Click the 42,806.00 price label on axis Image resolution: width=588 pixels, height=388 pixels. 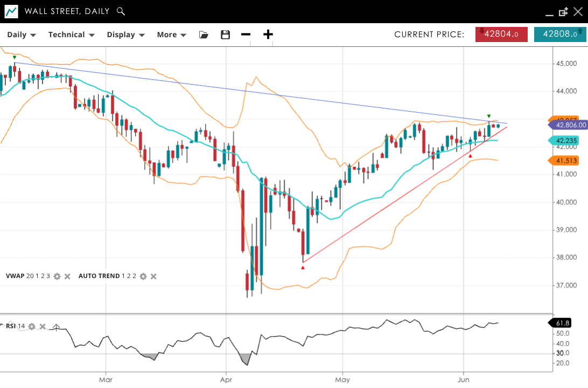point(570,125)
